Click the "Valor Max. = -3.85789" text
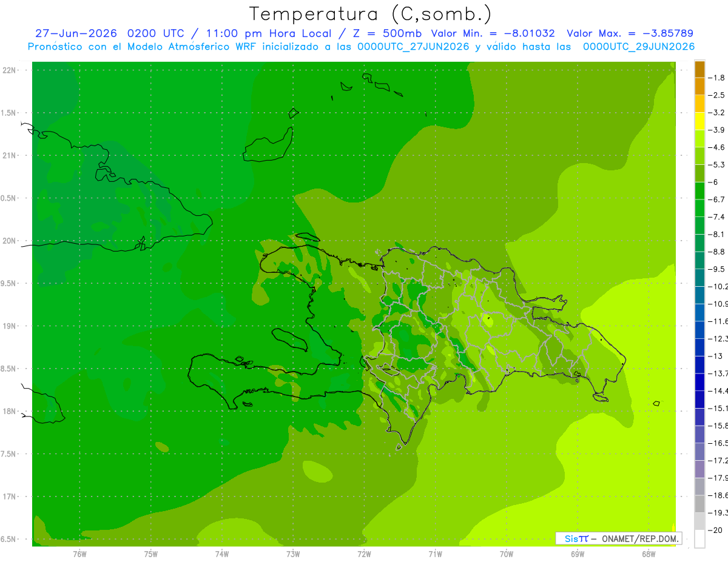728x562 pixels. 630,33
